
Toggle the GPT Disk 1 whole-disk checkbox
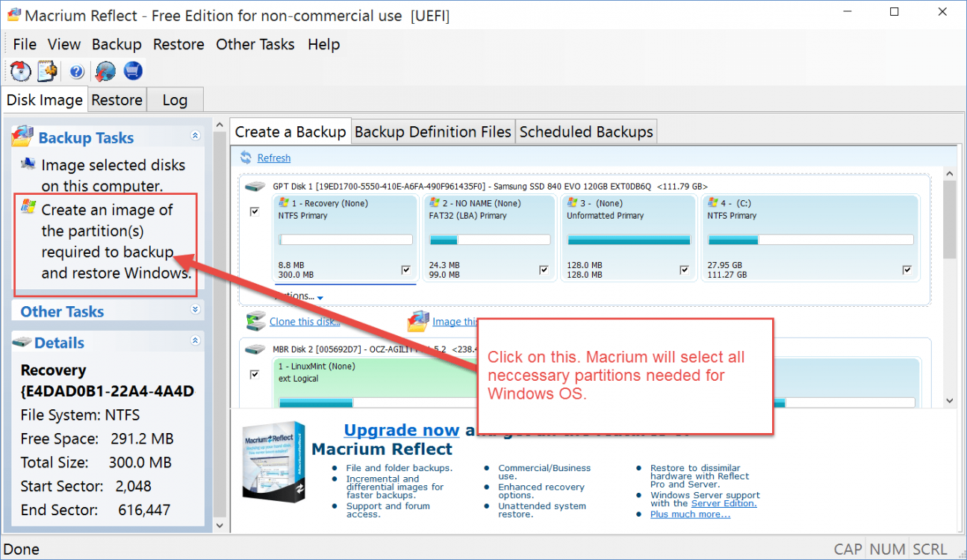pyautogui.click(x=255, y=212)
